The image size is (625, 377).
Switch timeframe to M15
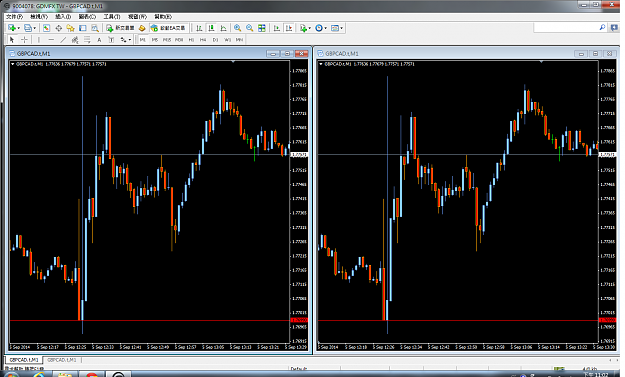[167, 39]
